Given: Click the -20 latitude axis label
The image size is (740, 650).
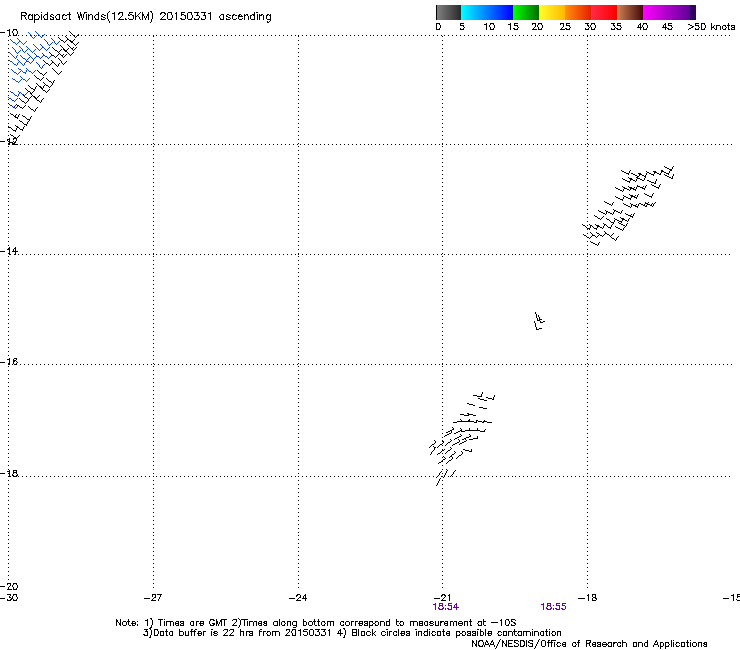Looking at the screenshot, I should click(9, 586).
